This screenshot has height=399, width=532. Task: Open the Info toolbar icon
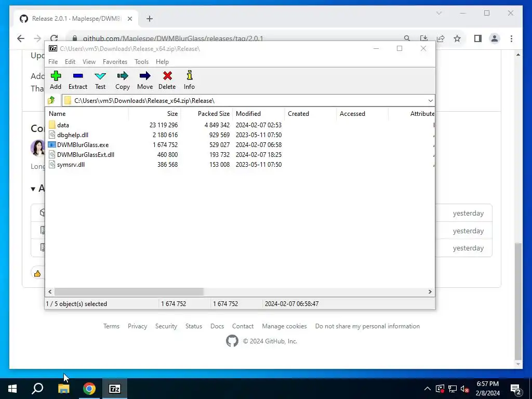click(x=189, y=80)
